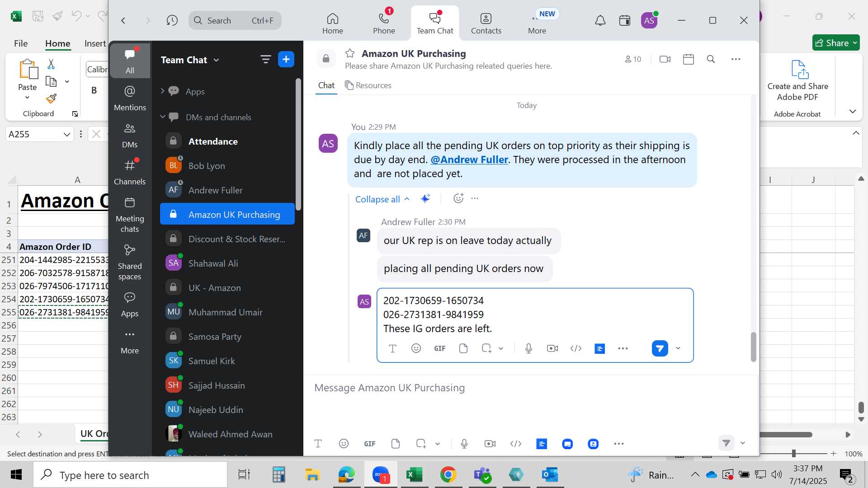This screenshot has height=488, width=868.
Task: Open the notifications bell
Action: pyautogui.click(x=600, y=20)
